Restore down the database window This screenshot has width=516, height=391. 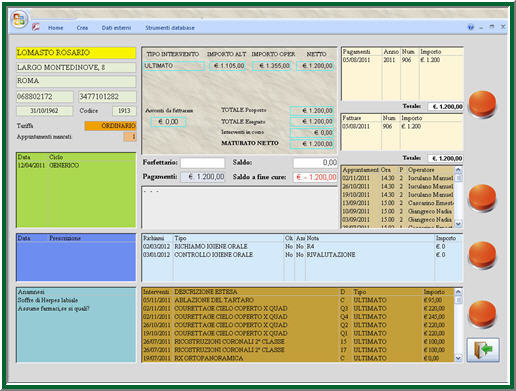(x=492, y=27)
